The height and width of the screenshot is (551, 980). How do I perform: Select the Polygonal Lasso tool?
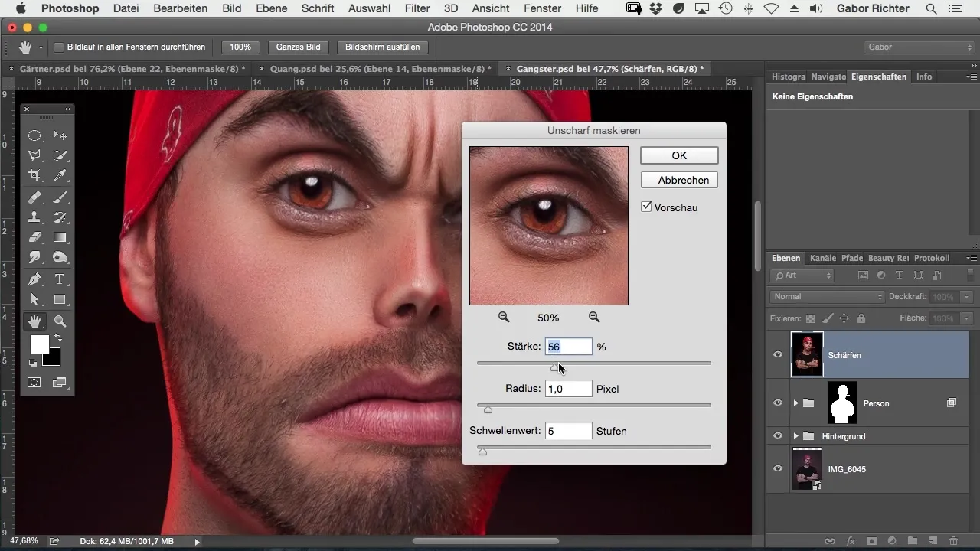pyautogui.click(x=34, y=155)
